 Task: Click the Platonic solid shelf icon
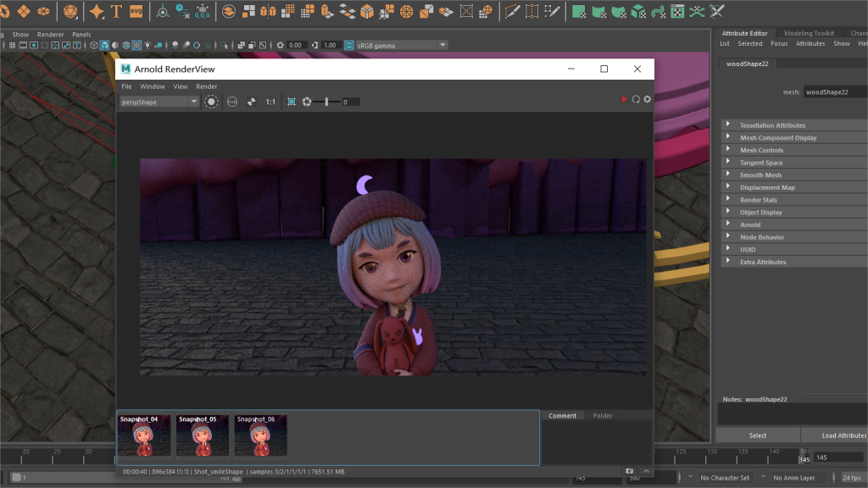(x=70, y=11)
